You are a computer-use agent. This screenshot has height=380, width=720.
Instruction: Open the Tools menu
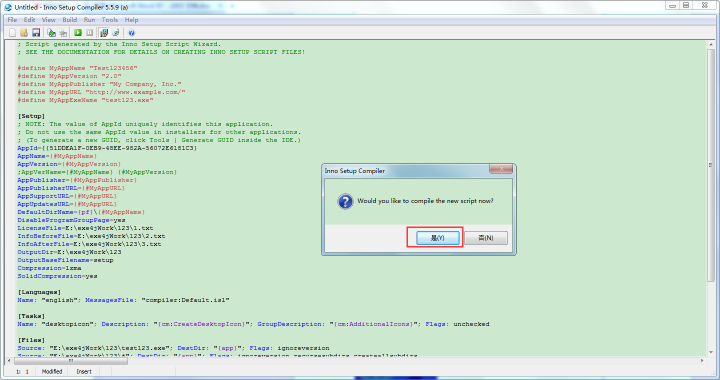[x=110, y=20]
